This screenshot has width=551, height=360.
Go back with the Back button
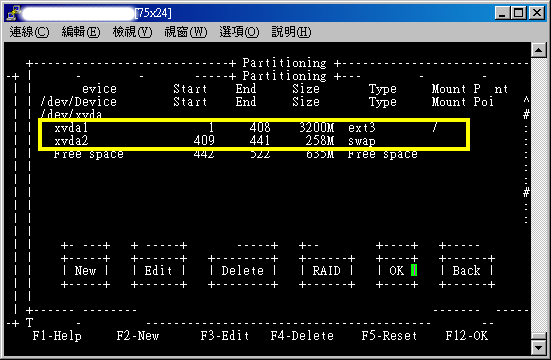[x=467, y=271]
